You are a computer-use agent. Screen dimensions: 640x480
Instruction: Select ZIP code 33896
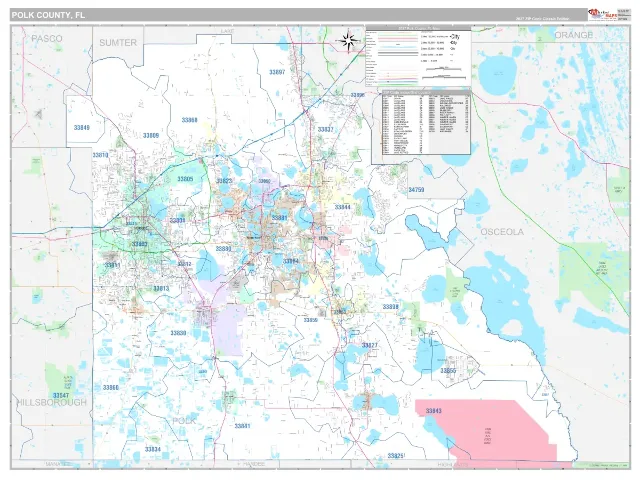point(357,95)
